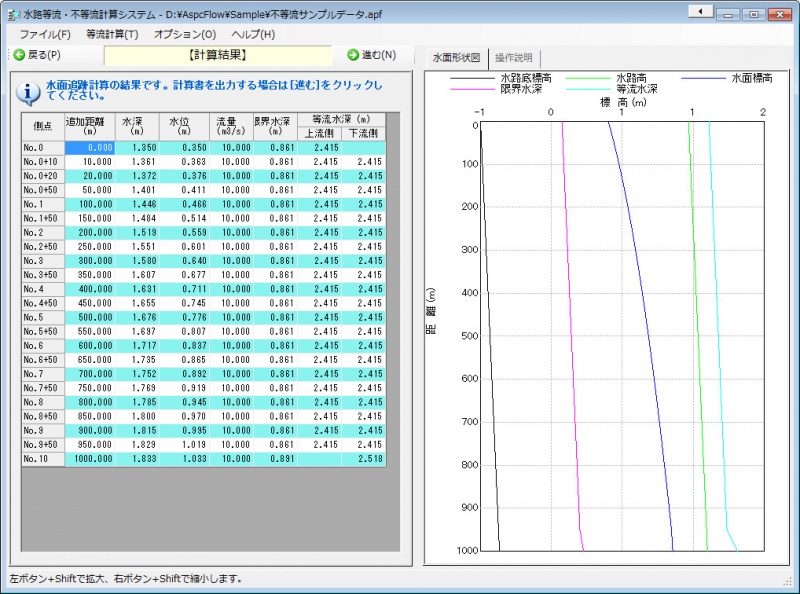Select the 水位 (m) column header
Viewport: 800px width, 594px height.
pos(184,127)
